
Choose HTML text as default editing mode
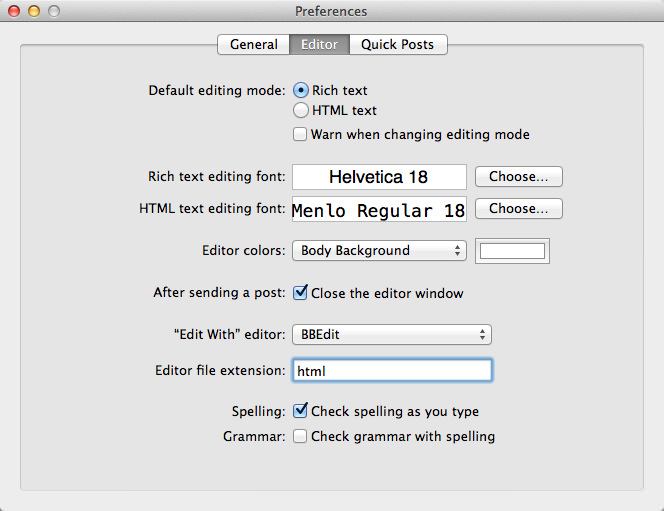tap(301, 110)
